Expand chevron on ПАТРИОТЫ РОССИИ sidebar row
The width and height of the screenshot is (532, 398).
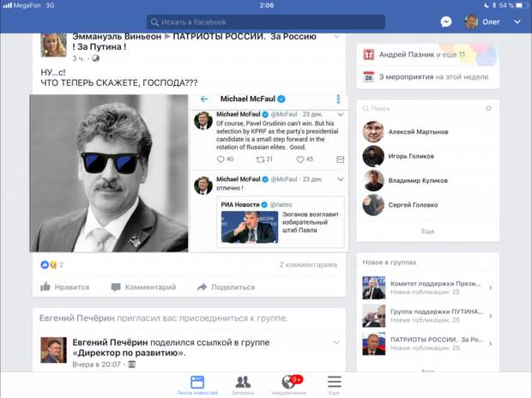point(491,344)
